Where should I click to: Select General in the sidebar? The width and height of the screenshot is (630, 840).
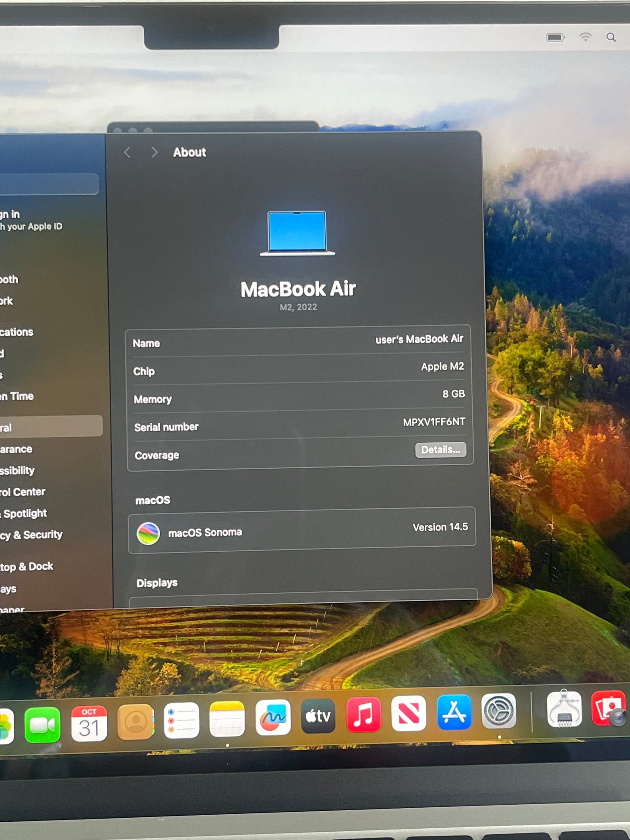pyautogui.click(x=51, y=427)
